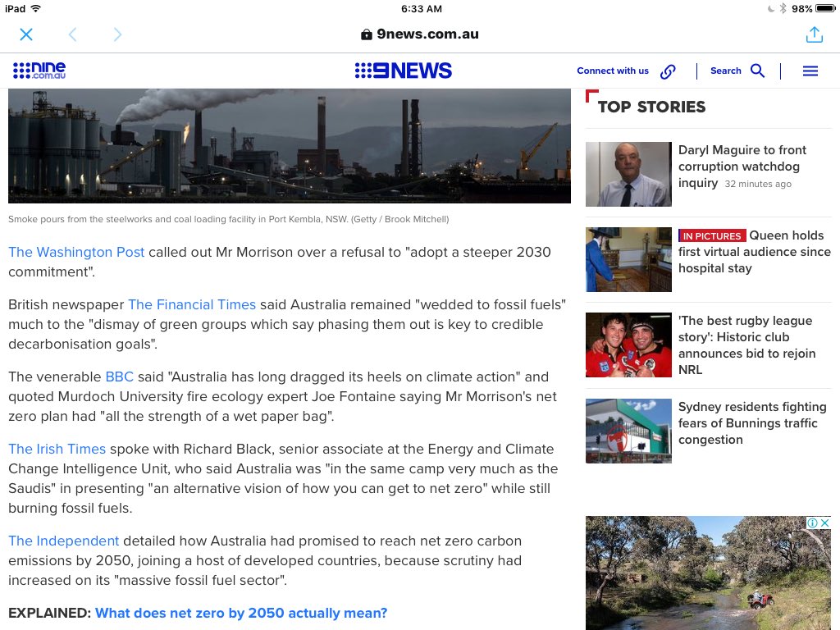This screenshot has height=630, width=840.
Task: Tap the Search label in the header
Action: 726,71
